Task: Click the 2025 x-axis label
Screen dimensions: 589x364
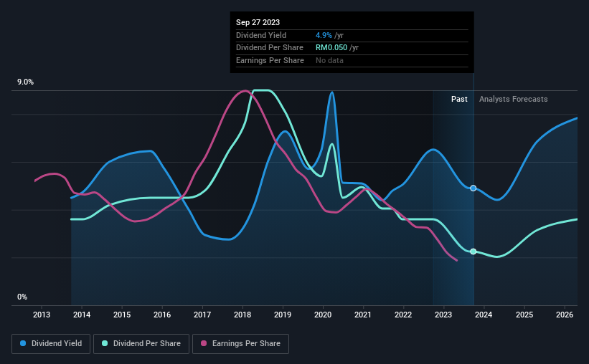Action: click(x=524, y=315)
